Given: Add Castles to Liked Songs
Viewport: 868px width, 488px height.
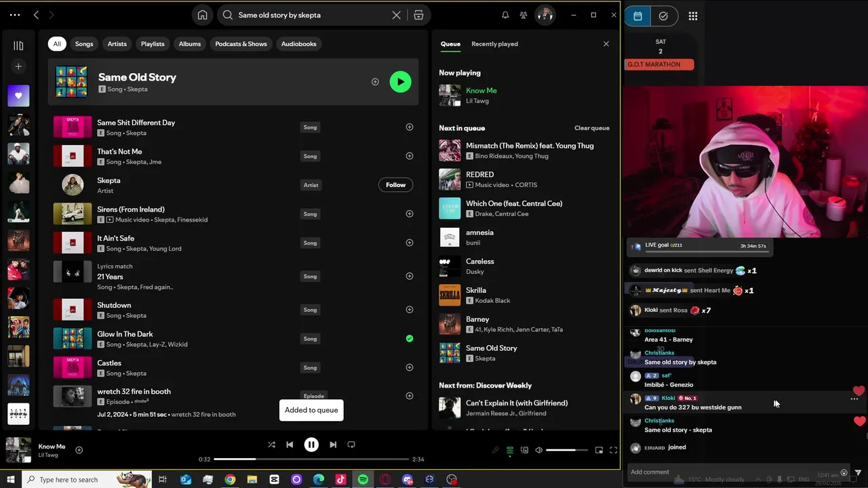Looking at the screenshot, I should pos(409,367).
